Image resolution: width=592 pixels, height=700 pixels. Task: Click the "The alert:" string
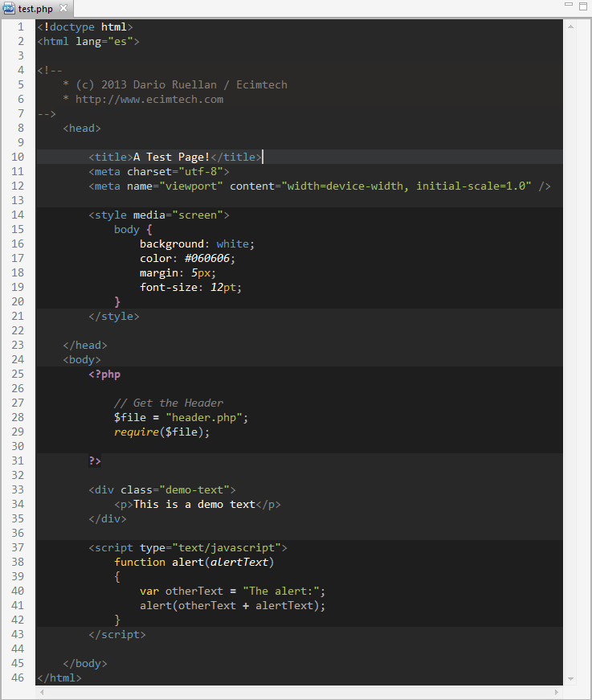pyautogui.click(x=281, y=591)
